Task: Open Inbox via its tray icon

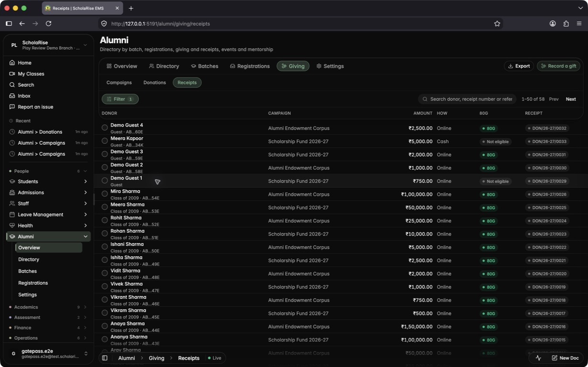Action: tap(12, 96)
